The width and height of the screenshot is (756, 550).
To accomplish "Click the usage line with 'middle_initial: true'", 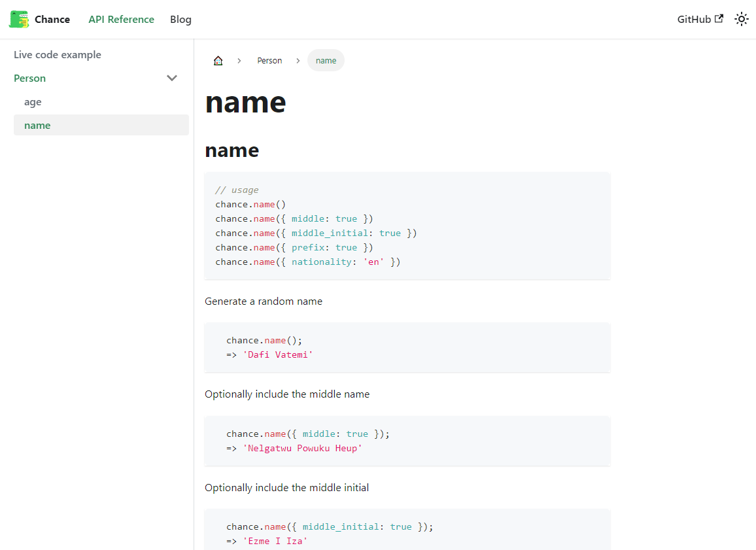I will tap(316, 233).
